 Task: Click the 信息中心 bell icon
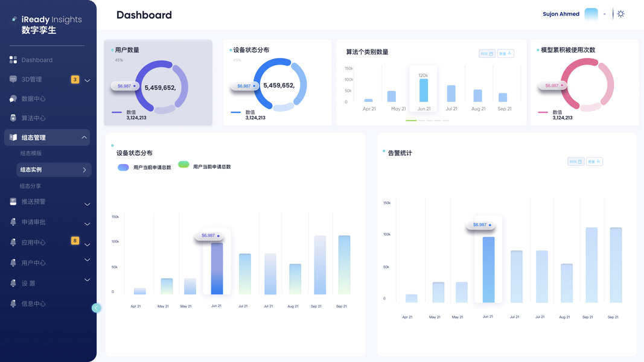coord(13,303)
